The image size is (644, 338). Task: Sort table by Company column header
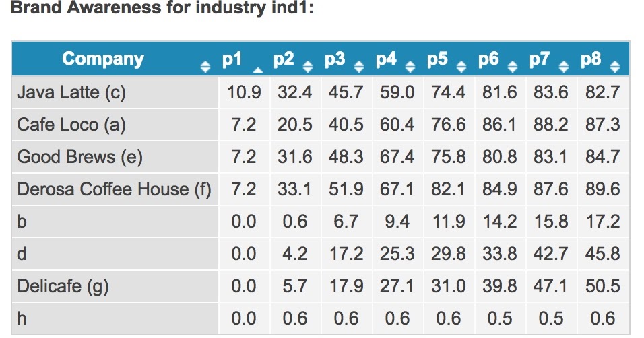tap(103, 59)
